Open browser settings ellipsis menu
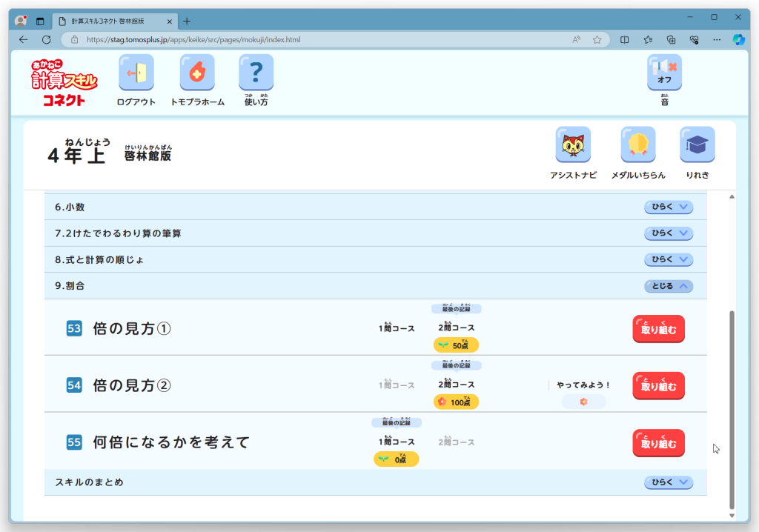The image size is (759, 532). tap(717, 40)
